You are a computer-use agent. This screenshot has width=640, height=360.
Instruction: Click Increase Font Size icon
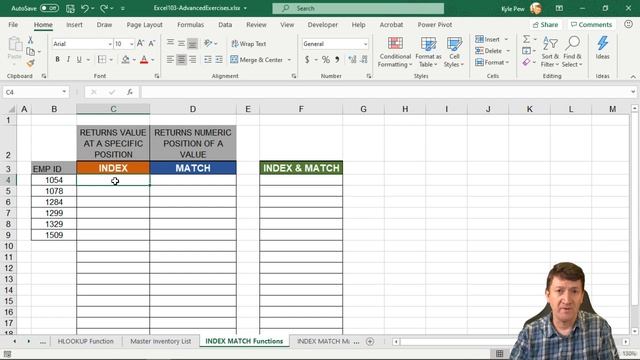point(140,43)
